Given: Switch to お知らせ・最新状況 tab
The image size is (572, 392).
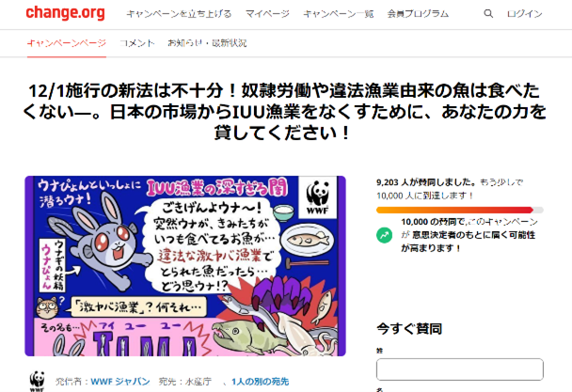Looking at the screenshot, I should (x=207, y=43).
